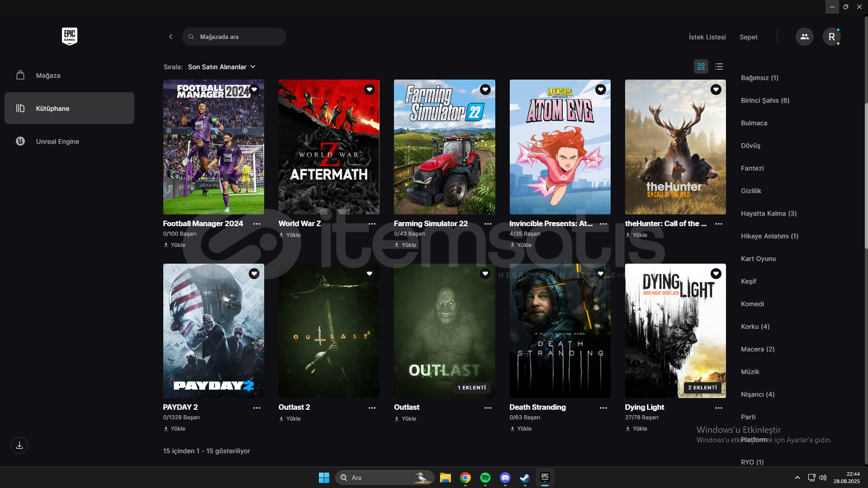Open the R profile avatar

click(831, 37)
